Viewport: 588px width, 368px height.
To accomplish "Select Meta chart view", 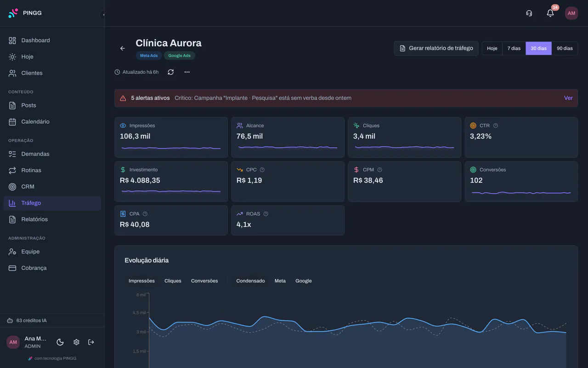I will tap(280, 281).
